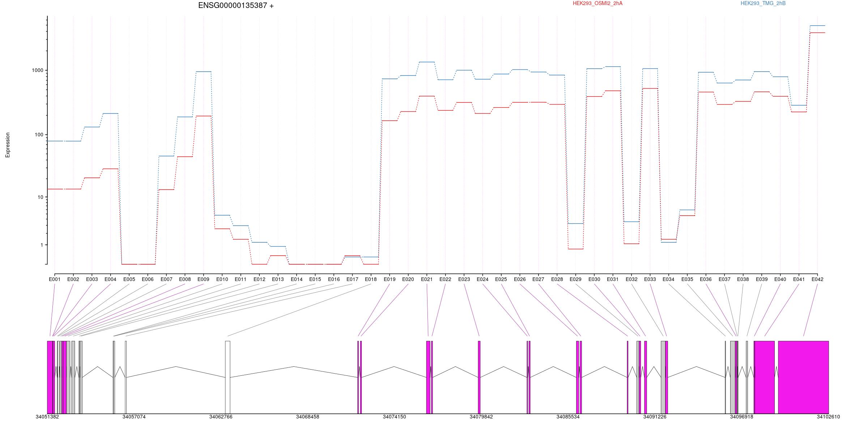This screenshot has width=868, height=434.
Task: Click exon label E012
Action: pyautogui.click(x=259, y=279)
